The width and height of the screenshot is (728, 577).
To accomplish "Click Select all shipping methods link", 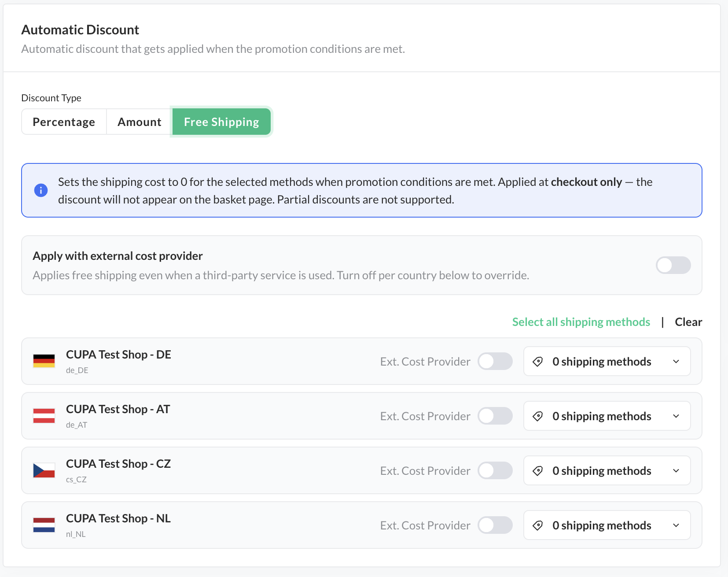I will pos(581,322).
